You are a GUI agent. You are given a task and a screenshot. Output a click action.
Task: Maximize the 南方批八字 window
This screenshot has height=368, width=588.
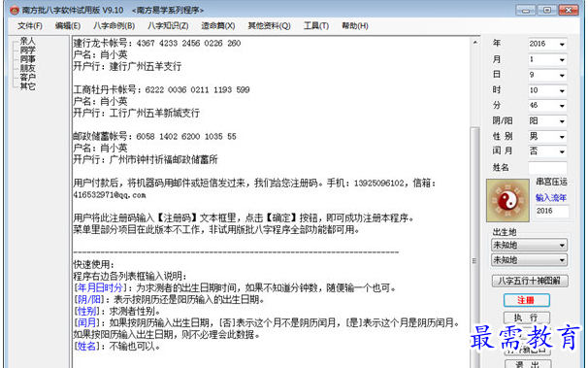546,10
